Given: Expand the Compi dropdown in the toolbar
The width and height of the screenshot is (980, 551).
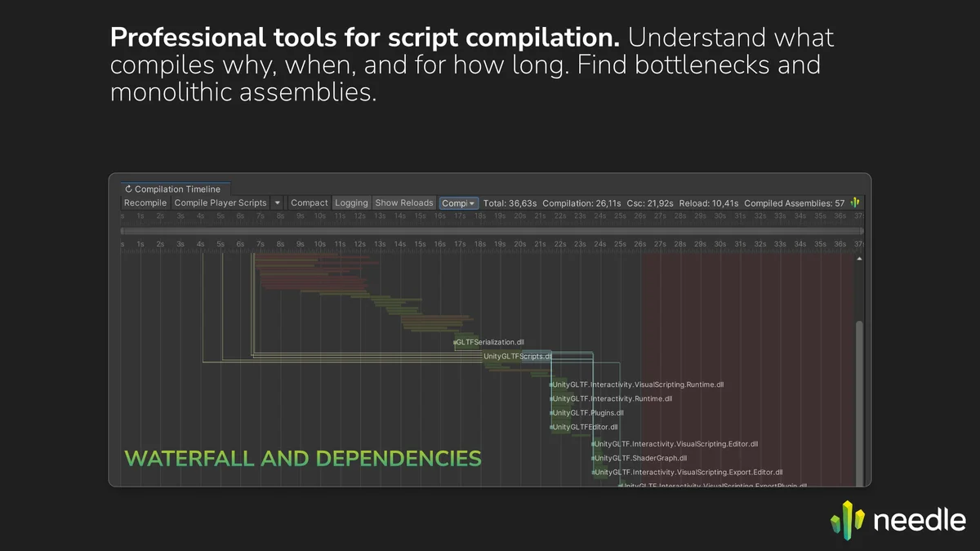Looking at the screenshot, I should [x=458, y=202].
